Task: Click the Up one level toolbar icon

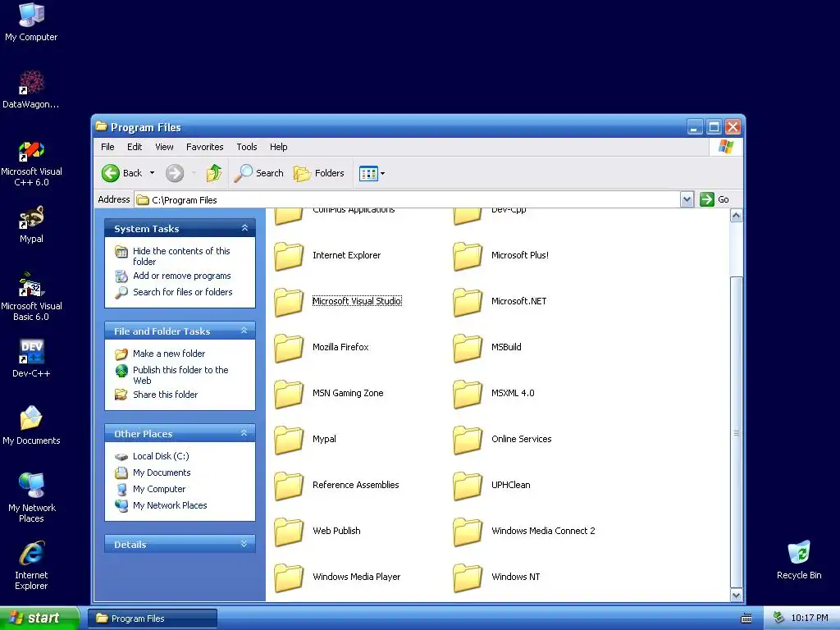Action: 214,173
